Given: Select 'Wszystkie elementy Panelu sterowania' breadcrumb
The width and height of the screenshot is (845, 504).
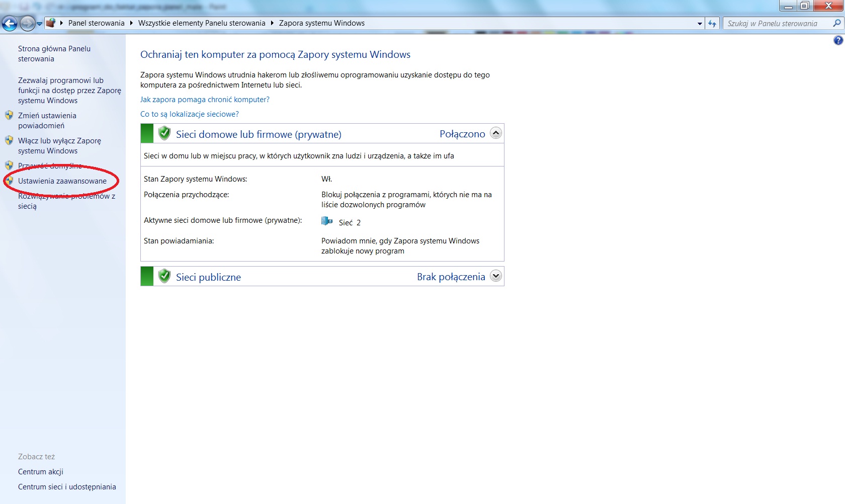Looking at the screenshot, I should click(202, 23).
